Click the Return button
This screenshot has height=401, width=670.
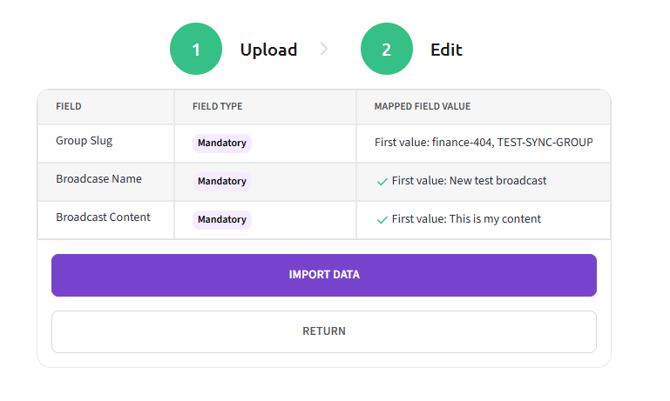tap(324, 331)
